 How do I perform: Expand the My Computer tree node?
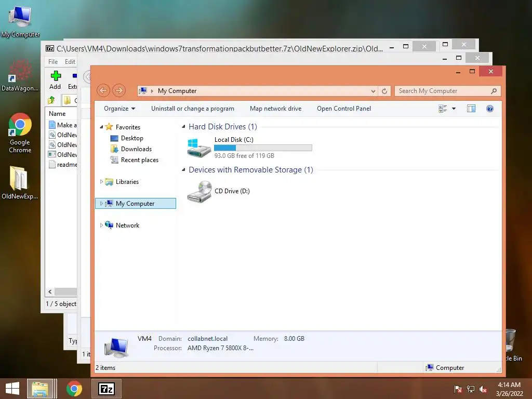(101, 204)
